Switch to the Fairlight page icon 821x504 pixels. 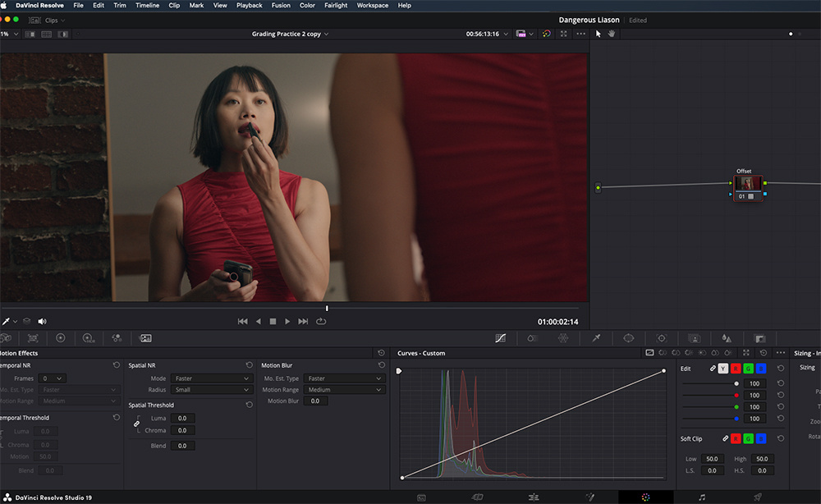[702, 497]
